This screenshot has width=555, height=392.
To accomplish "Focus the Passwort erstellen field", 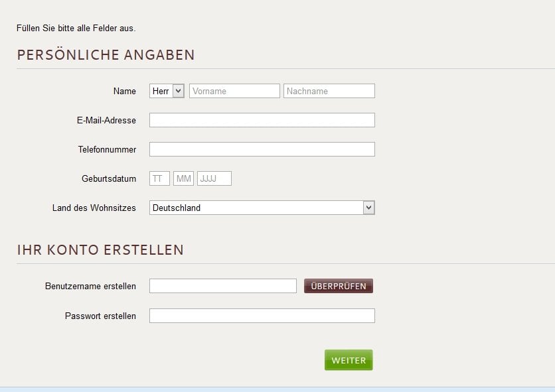I will click(262, 316).
